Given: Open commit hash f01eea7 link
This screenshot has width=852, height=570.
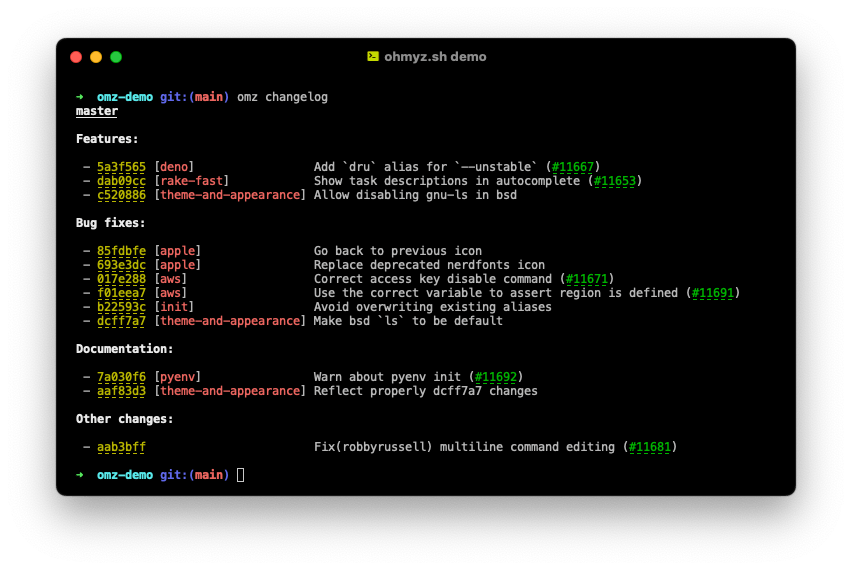Looking at the screenshot, I should [x=121, y=293].
